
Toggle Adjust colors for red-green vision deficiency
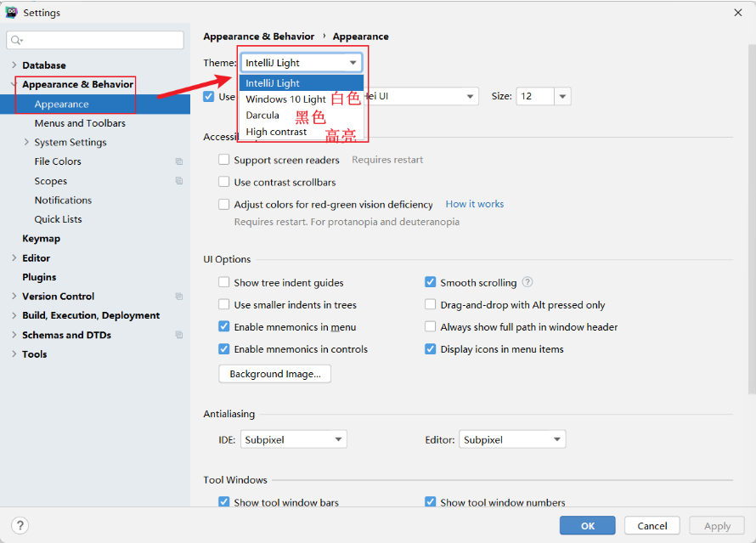223,205
